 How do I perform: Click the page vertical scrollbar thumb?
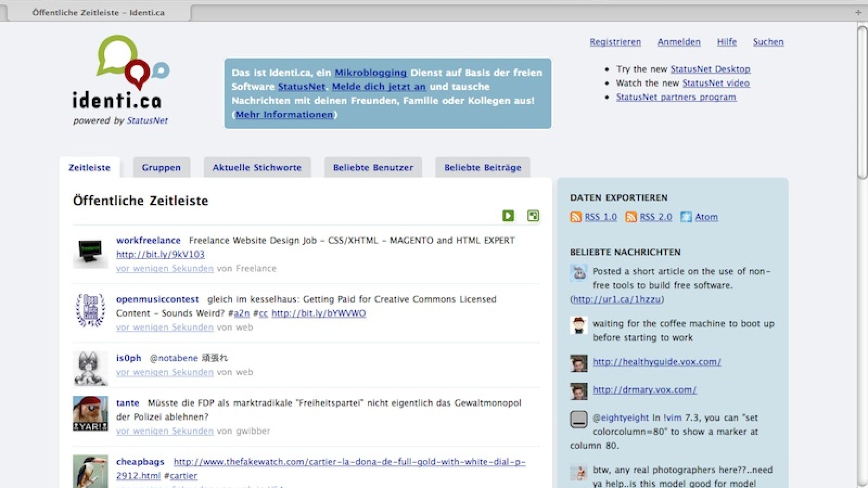tap(862, 102)
